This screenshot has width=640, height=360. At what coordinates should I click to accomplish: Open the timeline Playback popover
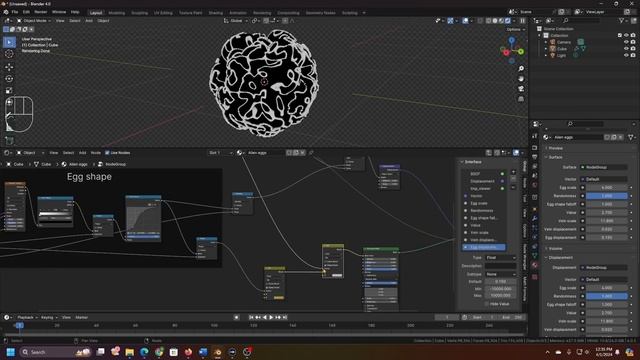(27, 317)
